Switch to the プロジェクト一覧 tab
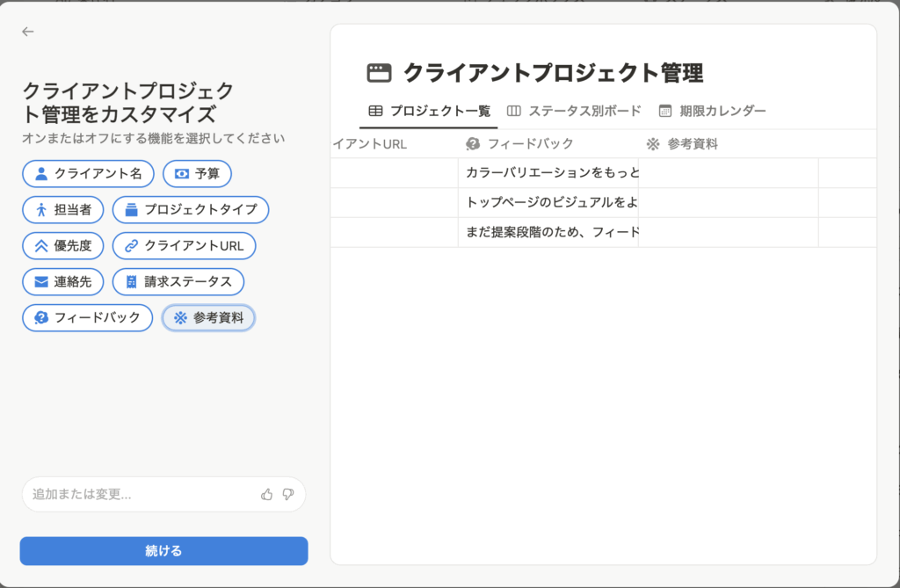Image resolution: width=900 pixels, height=588 pixels. tap(429, 111)
